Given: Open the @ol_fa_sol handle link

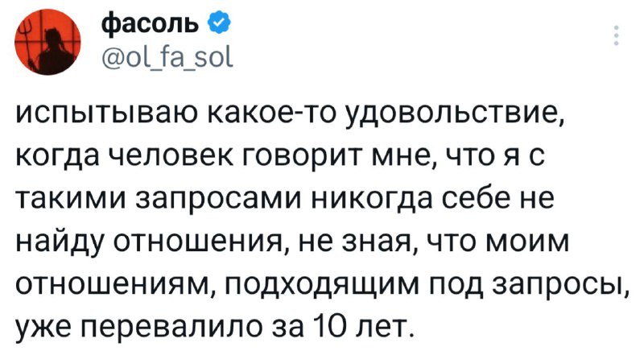Looking at the screenshot, I should 159,59.
